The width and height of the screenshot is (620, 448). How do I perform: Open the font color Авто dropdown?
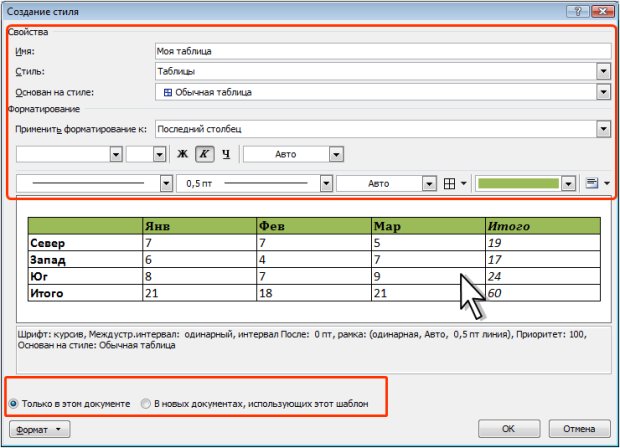(x=337, y=154)
